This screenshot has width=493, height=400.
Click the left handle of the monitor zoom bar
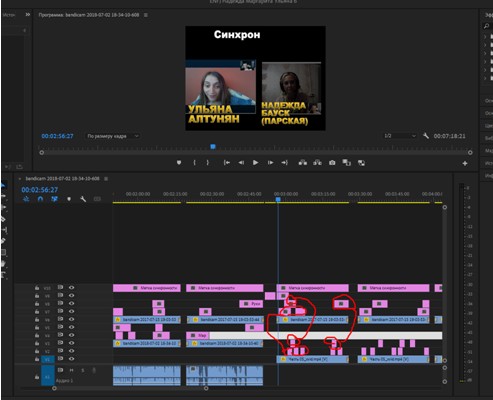(42, 153)
